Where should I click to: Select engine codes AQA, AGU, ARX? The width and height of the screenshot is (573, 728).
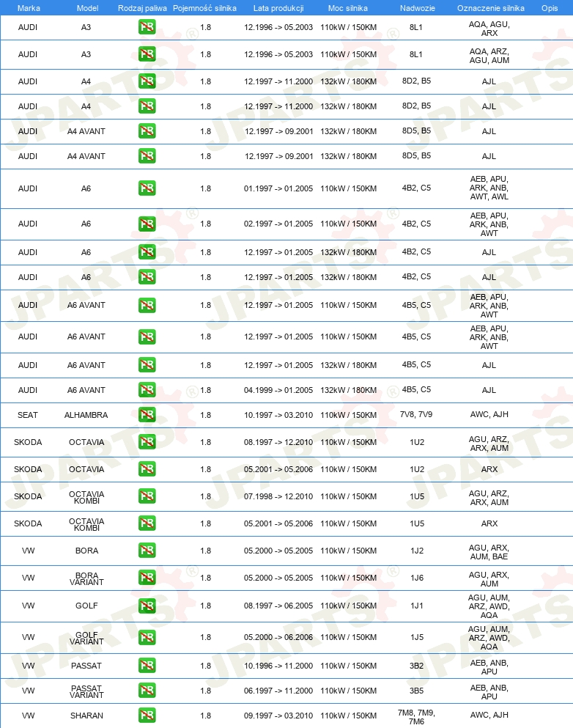click(x=489, y=29)
